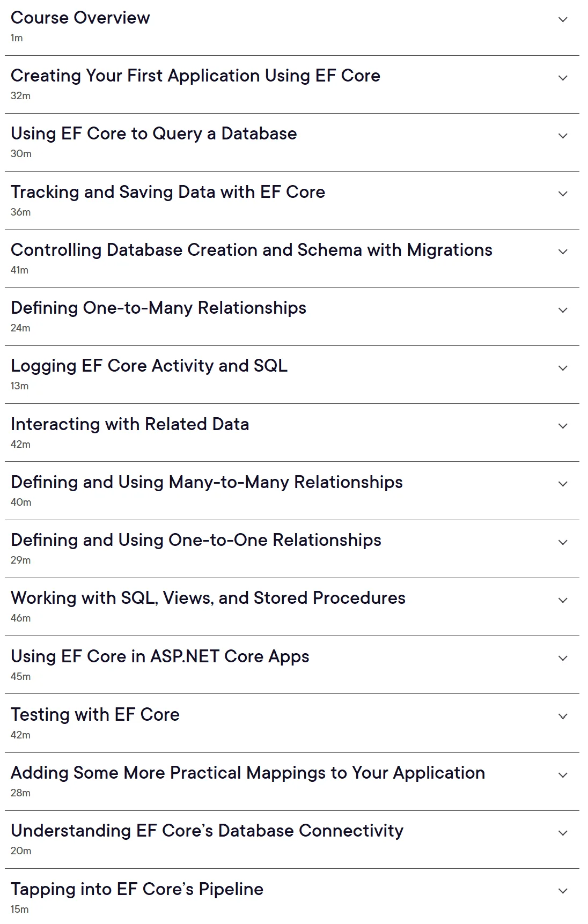Click Tapping into EF Core's Pipeline title
The width and height of the screenshot is (588, 924).
(137, 889)
